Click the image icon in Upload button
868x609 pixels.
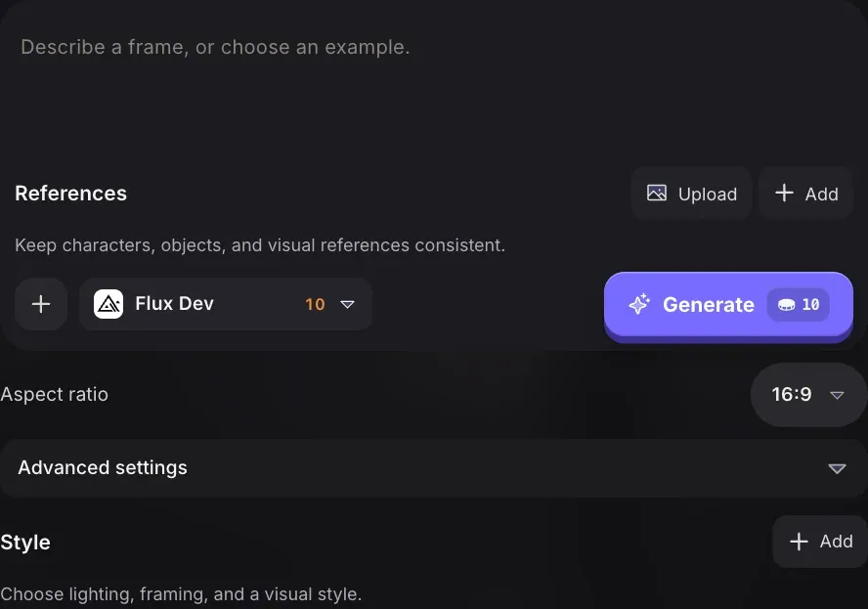pyautogui.click(x=657, y=194)
